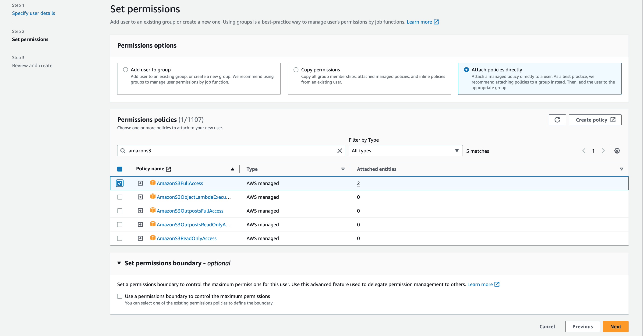Screen dimensions: 644x336
Task: Click the page number 1 in pagination
Action: point(593,151)
